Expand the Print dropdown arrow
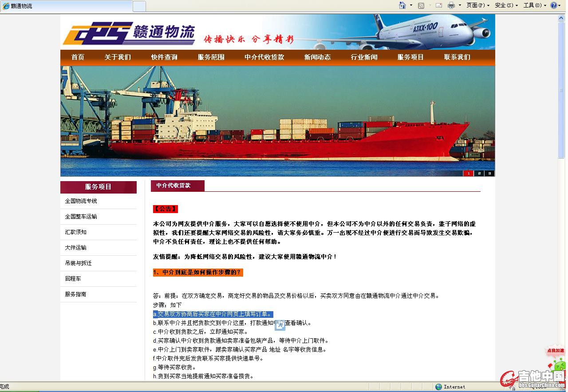Viewport: 568px width, 392px height. (x=460, y=5)
